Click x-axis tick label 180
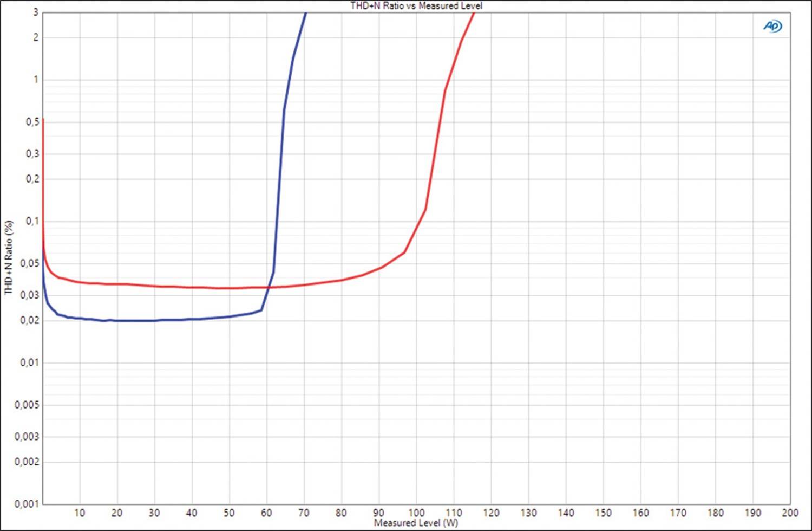The image size is (812, 531). (x=715, y=513)
